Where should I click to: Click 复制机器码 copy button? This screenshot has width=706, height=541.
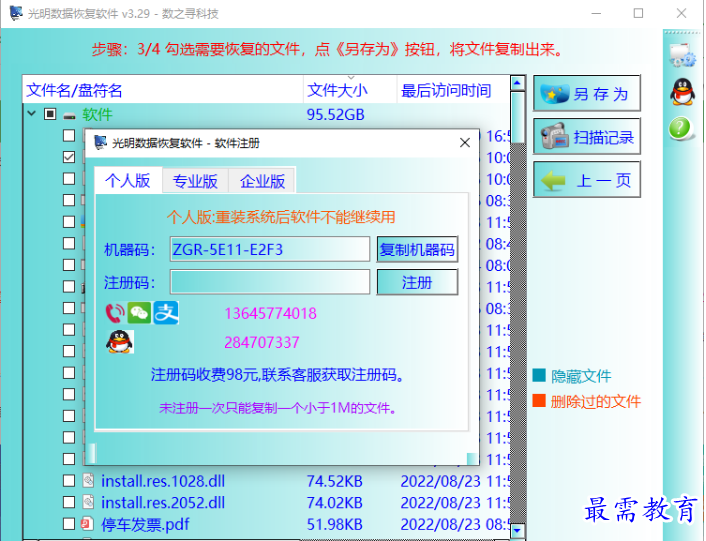[x=417, y=249]
